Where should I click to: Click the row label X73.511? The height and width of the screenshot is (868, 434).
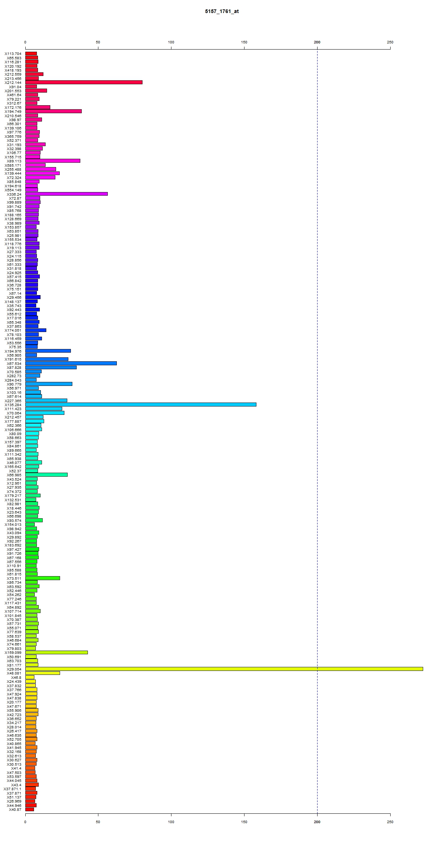pyautogui.click(x=14, y=578)
